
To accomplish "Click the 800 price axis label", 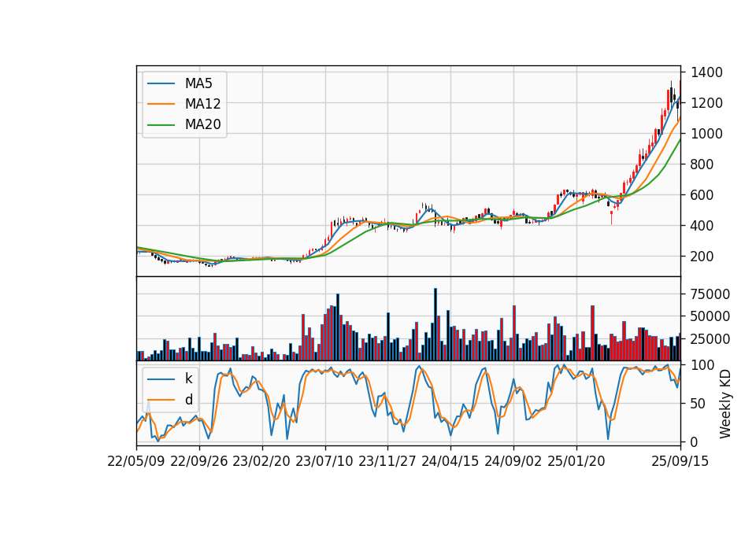I will tap(702, 164).
